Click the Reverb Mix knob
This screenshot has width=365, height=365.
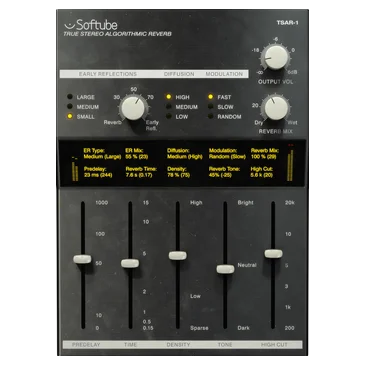click(x=276, y=108)
